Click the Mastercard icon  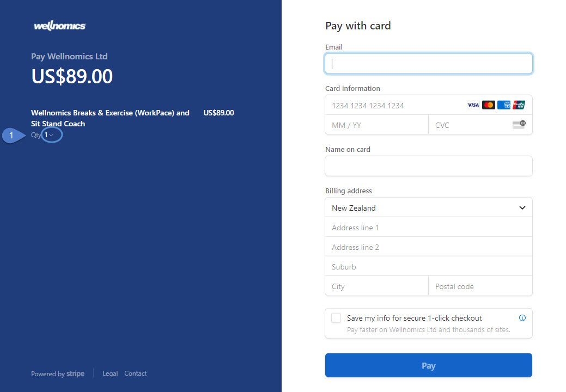point(489,105)
